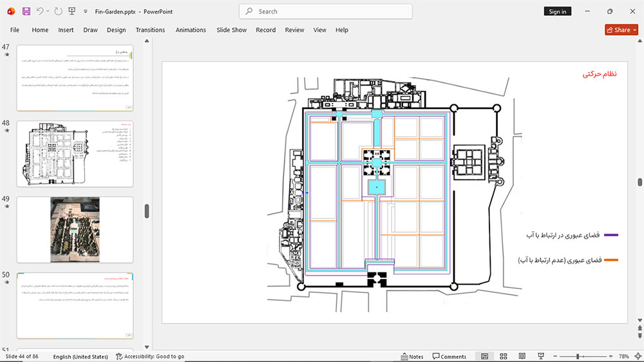
Task: Undo the last action
Action: point(39,12)
